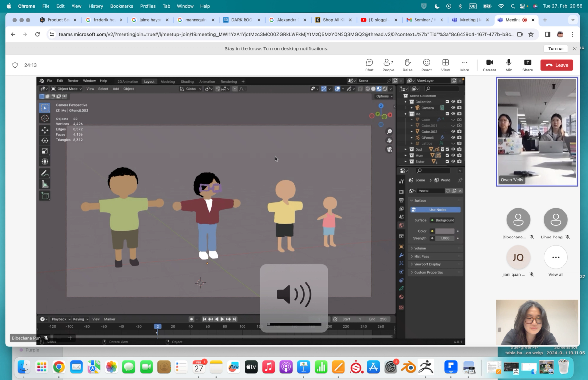Open Teams Chat panel

point(369,65)
